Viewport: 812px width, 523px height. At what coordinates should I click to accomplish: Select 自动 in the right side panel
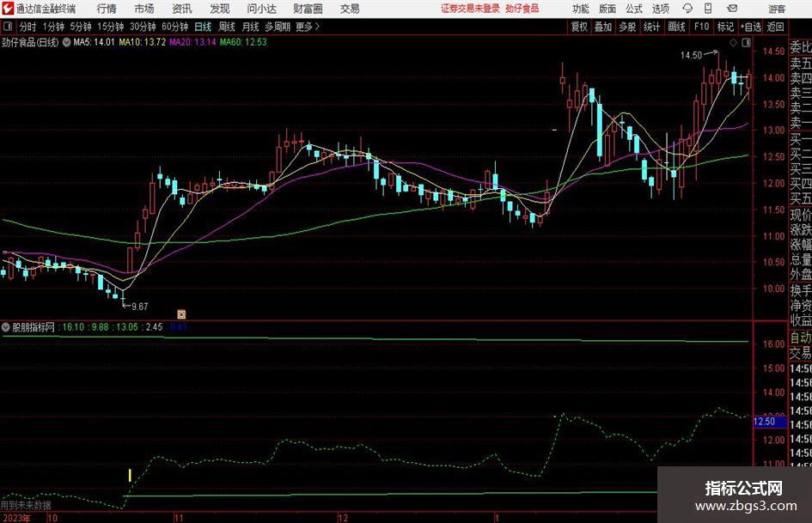pyautogui.click(x=801, y=338)
